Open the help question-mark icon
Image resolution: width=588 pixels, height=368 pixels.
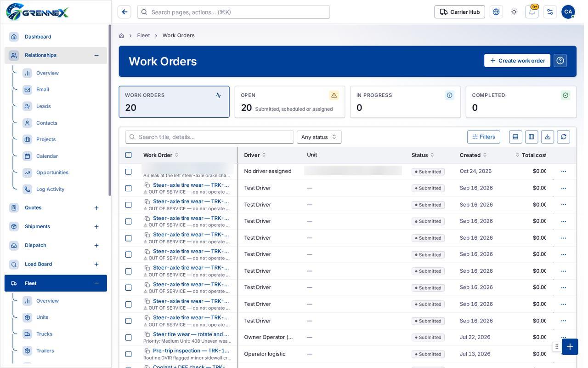tap(560, 61)
